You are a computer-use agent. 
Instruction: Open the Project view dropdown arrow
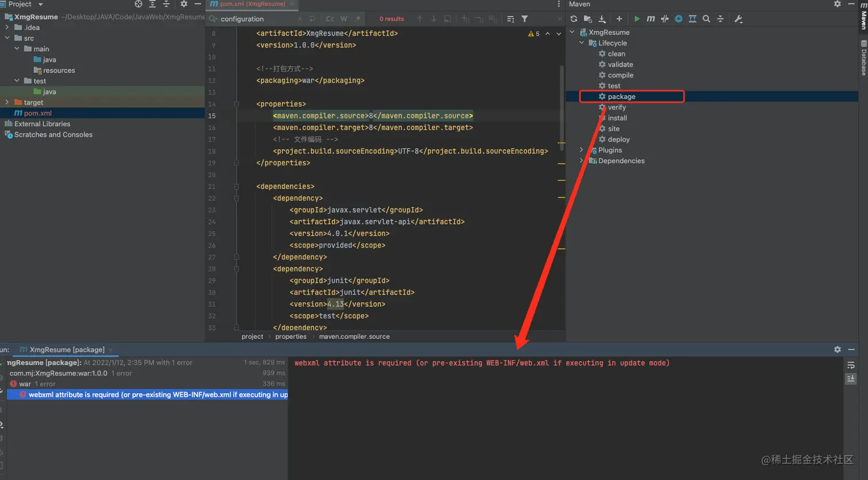(x=40, y=4)
